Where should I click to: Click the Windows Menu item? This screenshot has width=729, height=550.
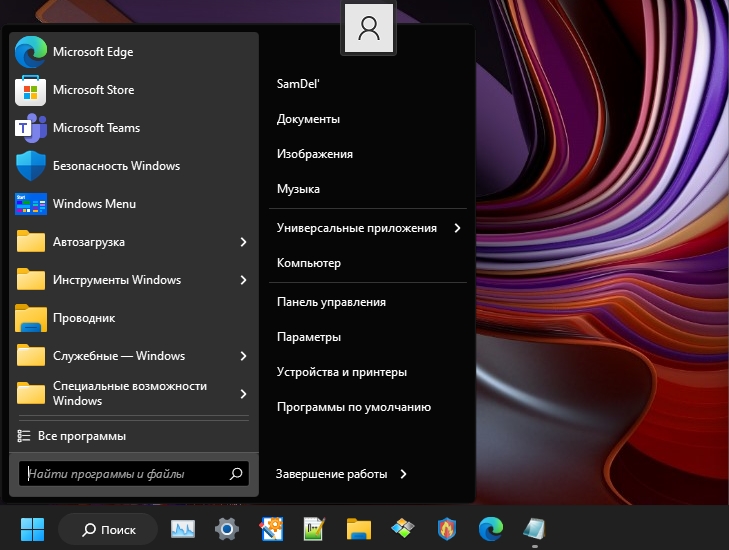[94, 204]
